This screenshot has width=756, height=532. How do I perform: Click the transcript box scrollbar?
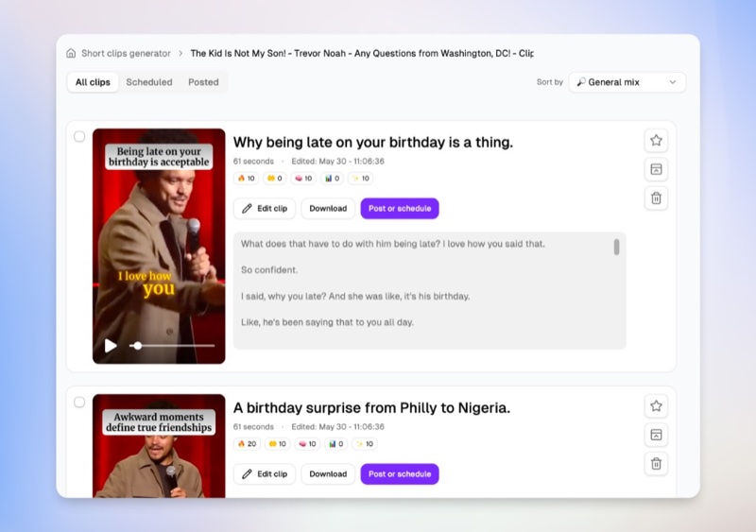coord(616,247)
